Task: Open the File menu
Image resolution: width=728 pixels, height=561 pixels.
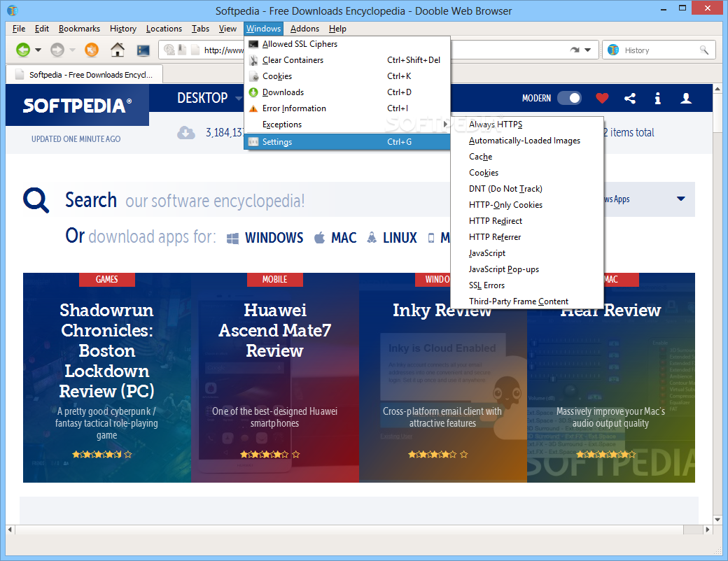Action: (x=19, y=29)
